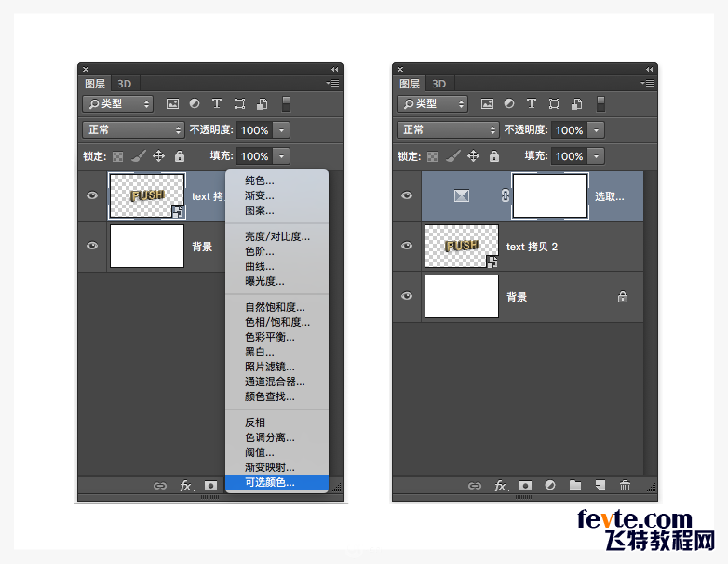
Task: Click smart object filter icon in left panel
Action: coord(262,104)
